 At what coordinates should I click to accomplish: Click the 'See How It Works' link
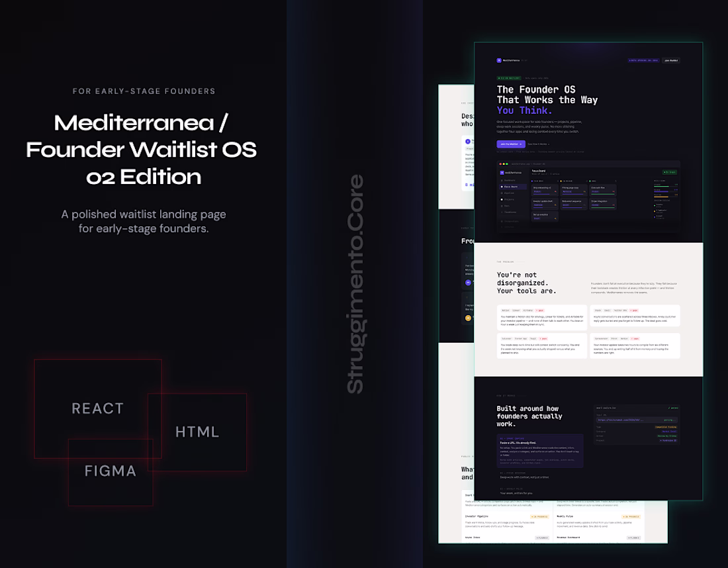pyautogui.click(x=539, y=144)
